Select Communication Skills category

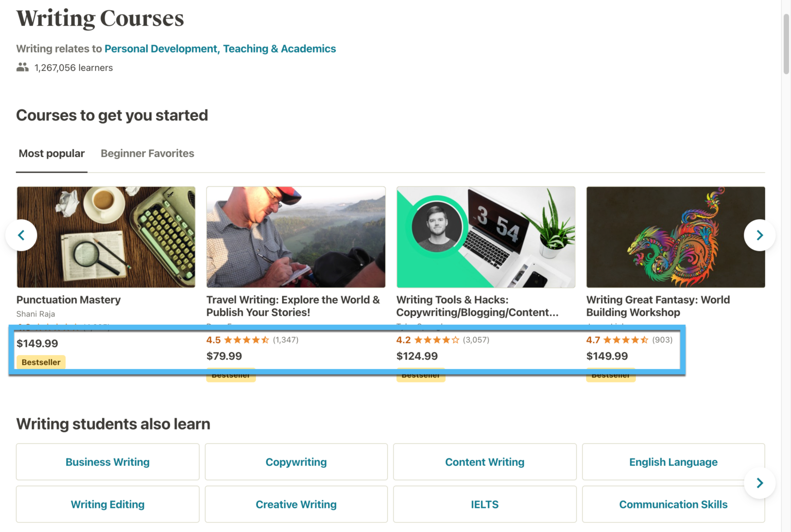[x=673, y=504]
